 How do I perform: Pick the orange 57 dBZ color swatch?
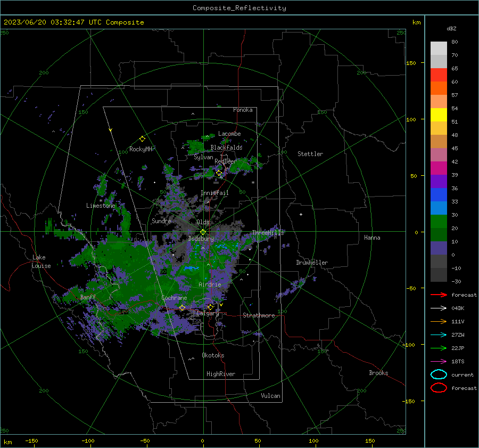pyautogui.click(x=439, y=88)
